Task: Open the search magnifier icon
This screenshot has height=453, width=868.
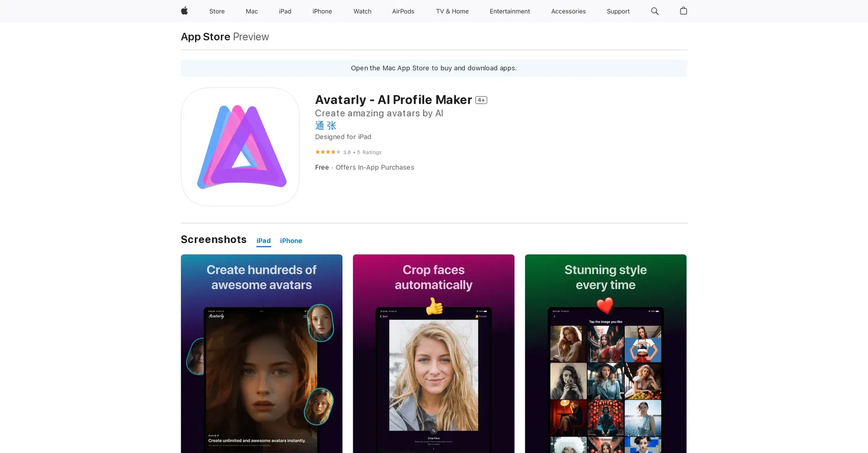Action: (655, 11)
